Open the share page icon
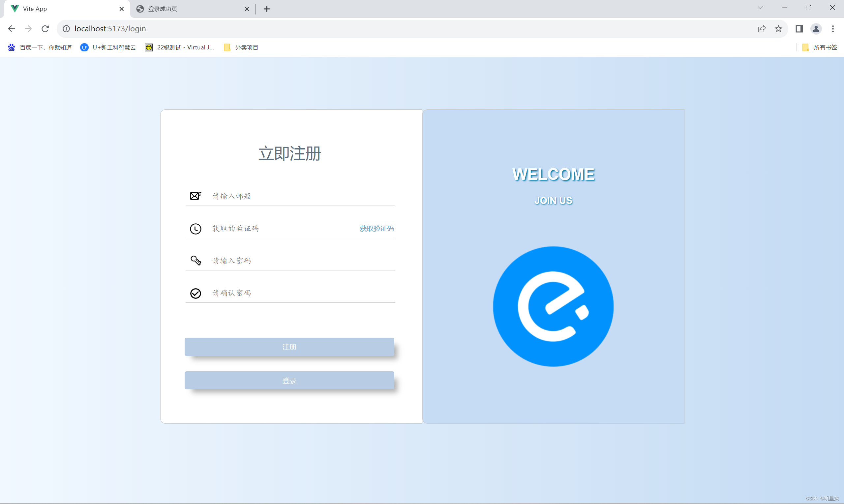Viewport: 844px width, 504px height. tap(761, 29)
